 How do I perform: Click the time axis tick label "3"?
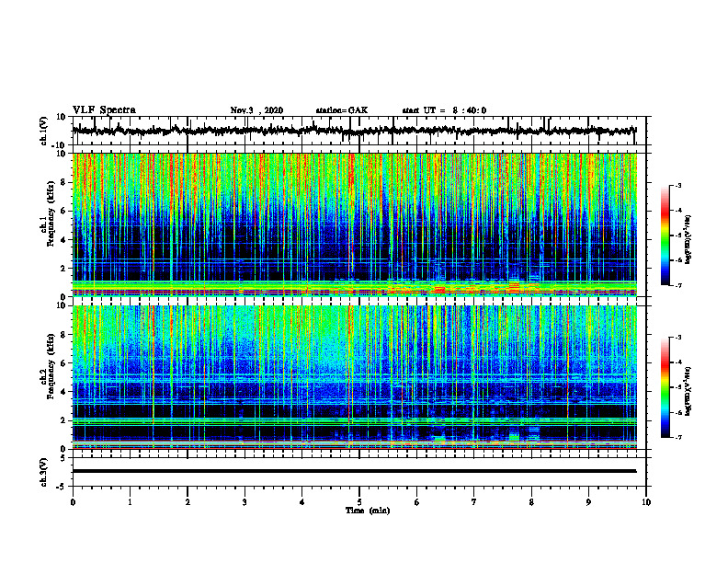245,502
